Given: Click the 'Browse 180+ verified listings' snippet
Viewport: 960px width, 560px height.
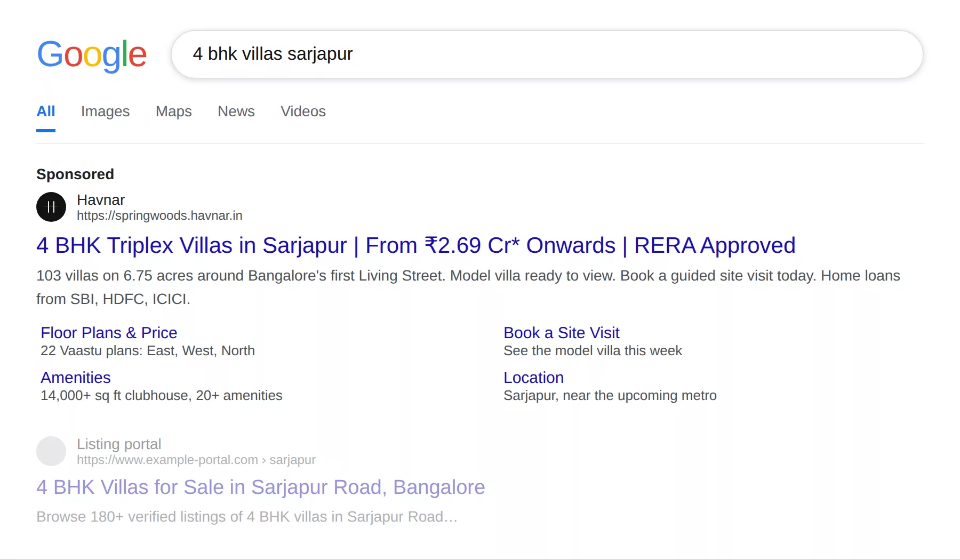Looking at the screenshot, I should coord(247,517).
